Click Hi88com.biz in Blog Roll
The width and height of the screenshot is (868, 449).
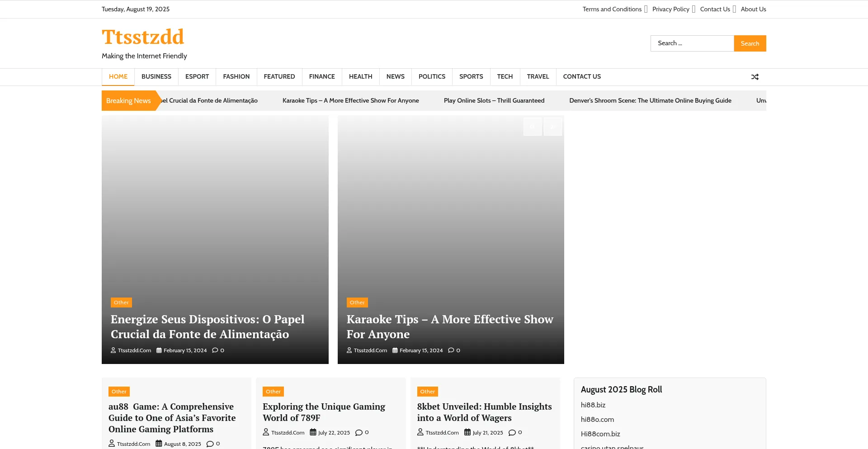600,434
